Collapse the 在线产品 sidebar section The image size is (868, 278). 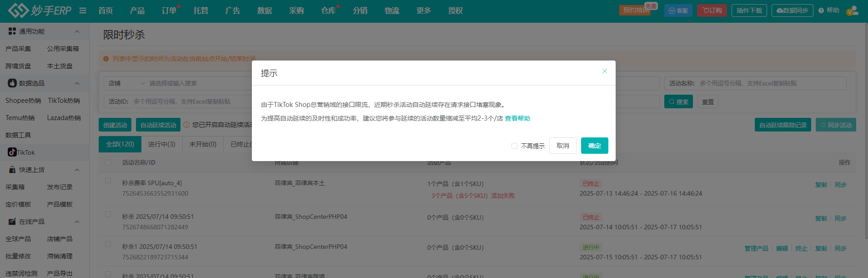point(77,222)
